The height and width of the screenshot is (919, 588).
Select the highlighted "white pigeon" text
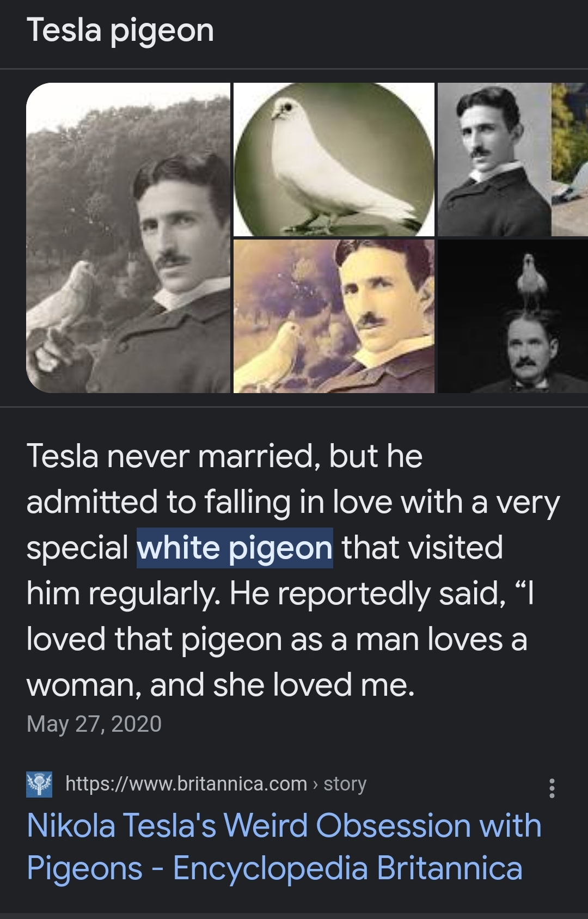(235, 548)
